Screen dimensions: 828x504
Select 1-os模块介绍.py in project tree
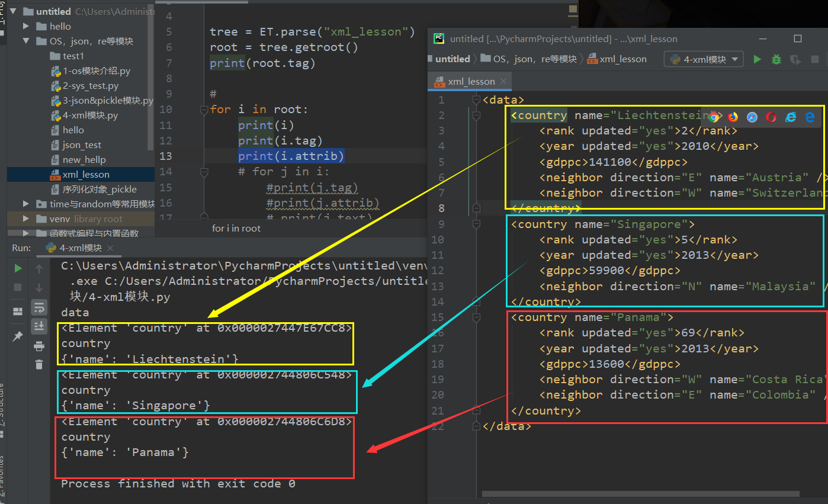[90, 70]
